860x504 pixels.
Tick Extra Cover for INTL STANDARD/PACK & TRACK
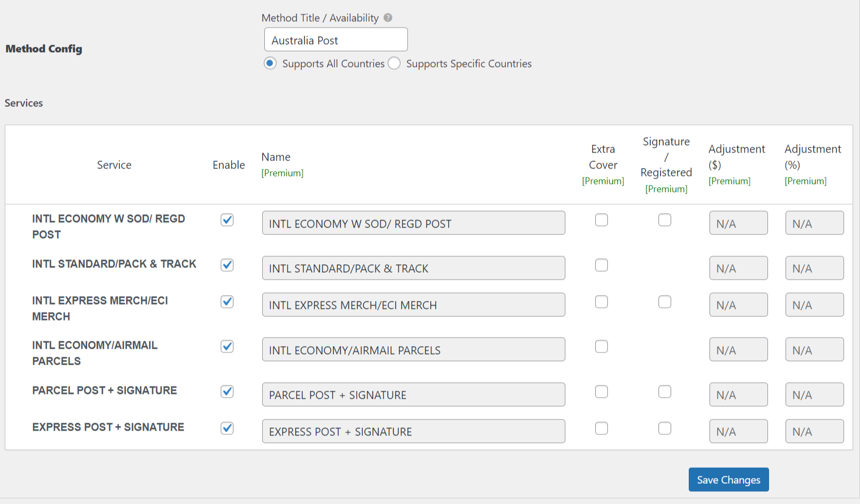pyautogui.click(x=602, y=265)
